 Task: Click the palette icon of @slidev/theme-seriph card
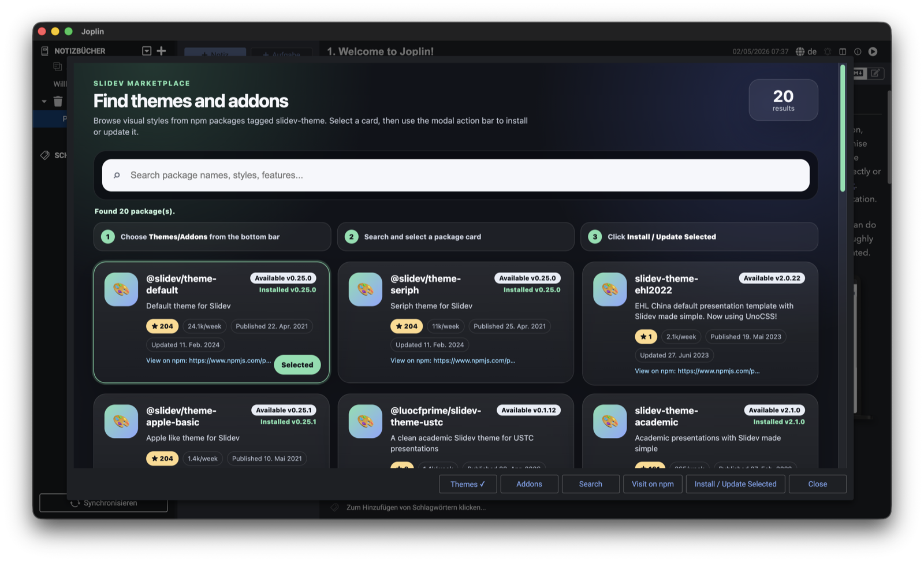366,289
